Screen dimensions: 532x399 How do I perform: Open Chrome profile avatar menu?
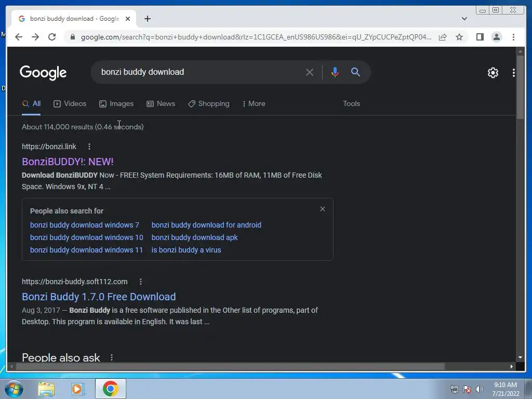tap(496, 37)
